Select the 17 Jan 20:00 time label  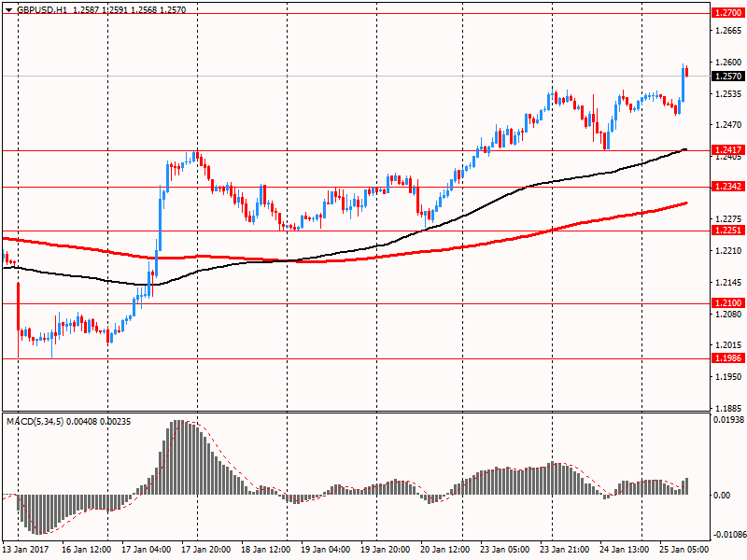[x=205, y=549]
